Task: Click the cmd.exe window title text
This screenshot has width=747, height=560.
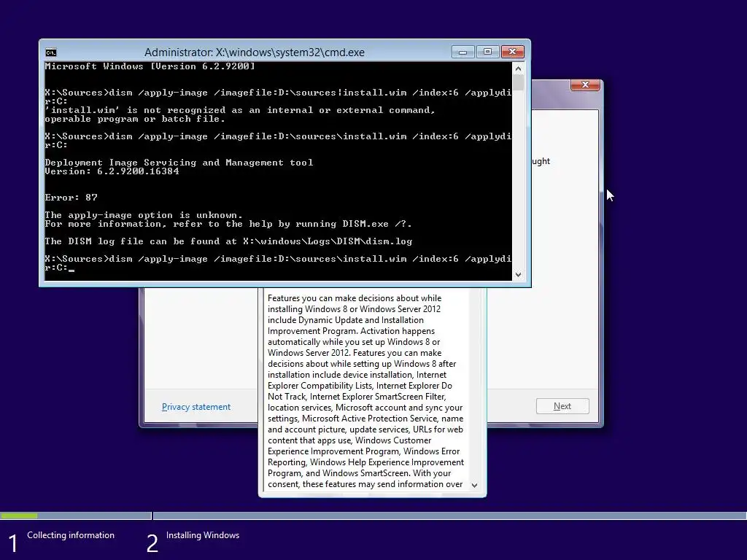Action: pos(255,52)
